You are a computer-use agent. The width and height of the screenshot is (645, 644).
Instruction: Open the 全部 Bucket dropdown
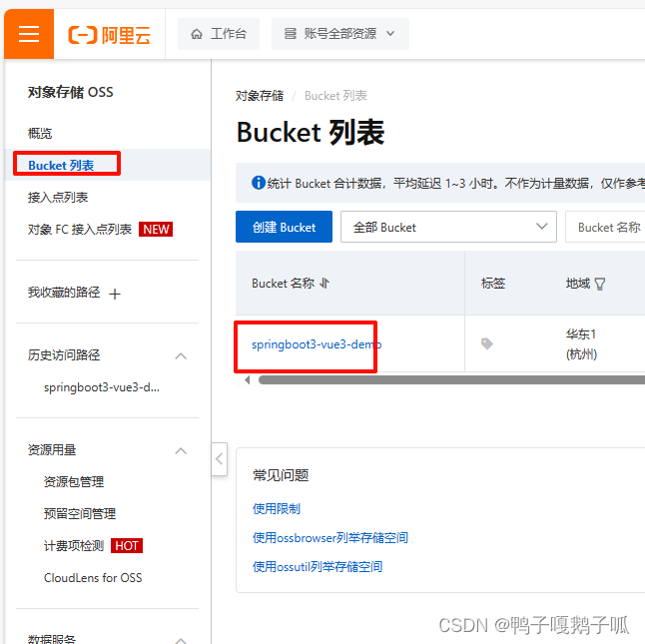448,227
